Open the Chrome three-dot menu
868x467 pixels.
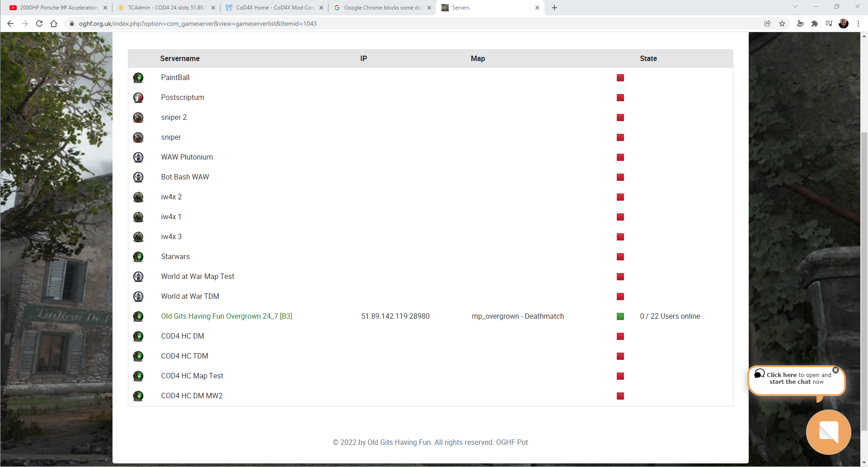coord(858,24)
